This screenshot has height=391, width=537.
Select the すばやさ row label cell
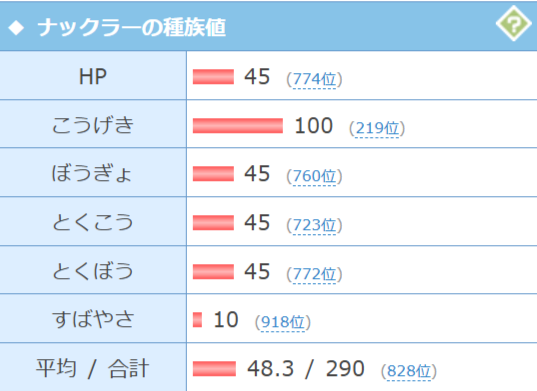tap(93, 318)
